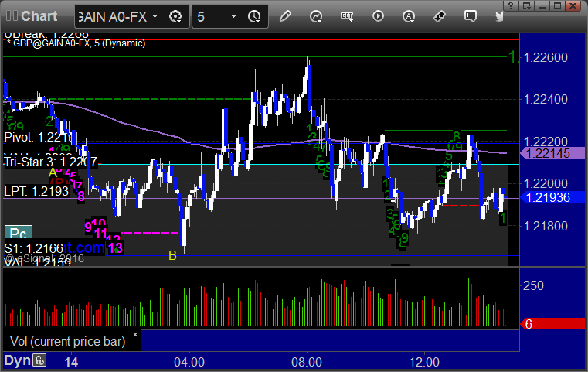The width and height of the screenshot is (588, 372).
Task: Click the 250 volume axis label
Action: [533, 285]
